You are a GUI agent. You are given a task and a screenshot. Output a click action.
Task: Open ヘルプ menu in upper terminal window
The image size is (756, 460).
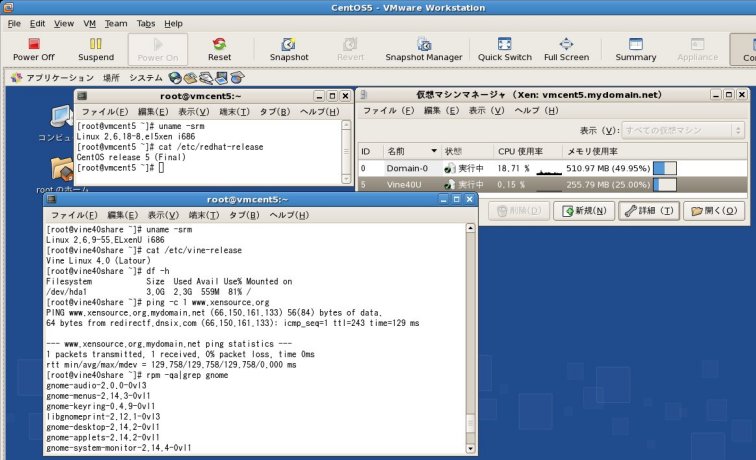[320, 112]
